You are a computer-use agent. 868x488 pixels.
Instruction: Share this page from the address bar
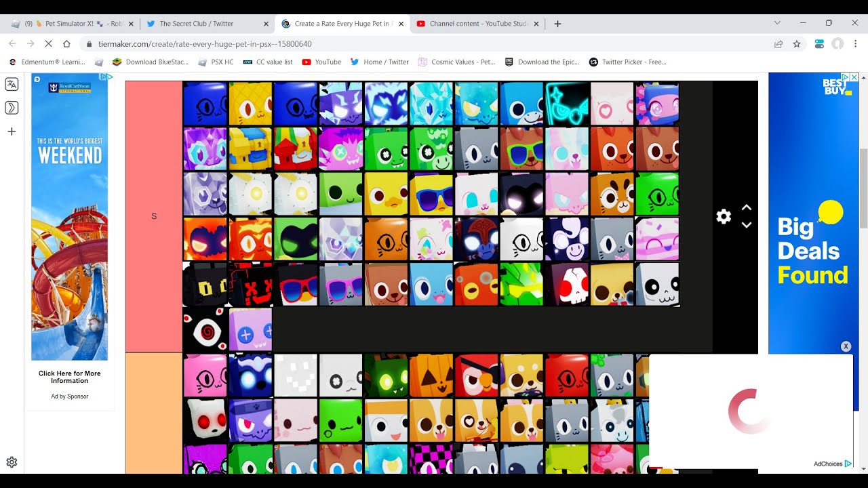click(x=778, y=43)
